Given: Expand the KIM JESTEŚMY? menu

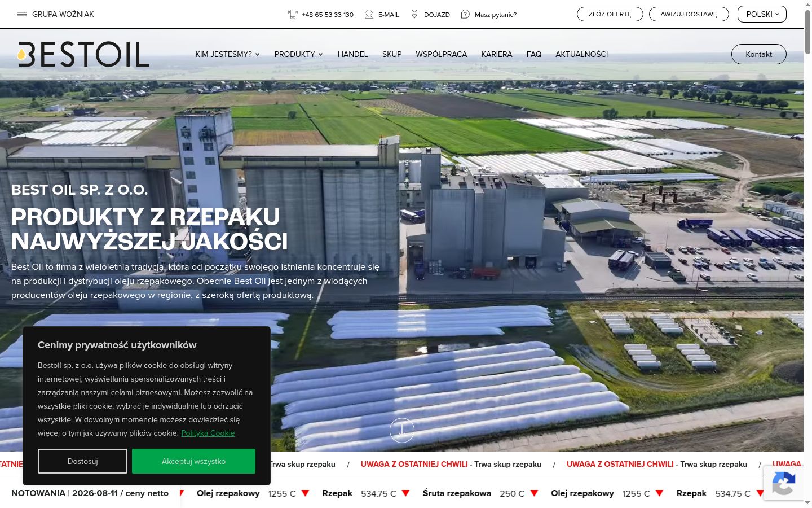Looking at the screenshot, I should point(227,54).
